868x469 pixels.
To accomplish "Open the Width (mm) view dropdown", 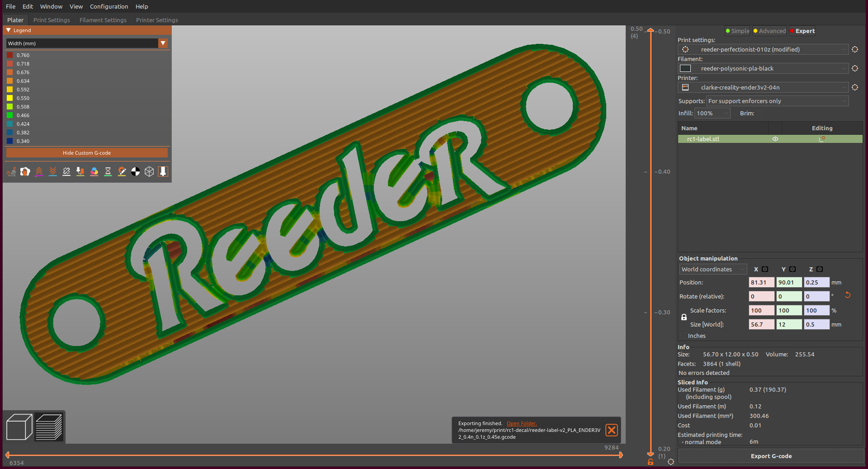I will 163,43.
